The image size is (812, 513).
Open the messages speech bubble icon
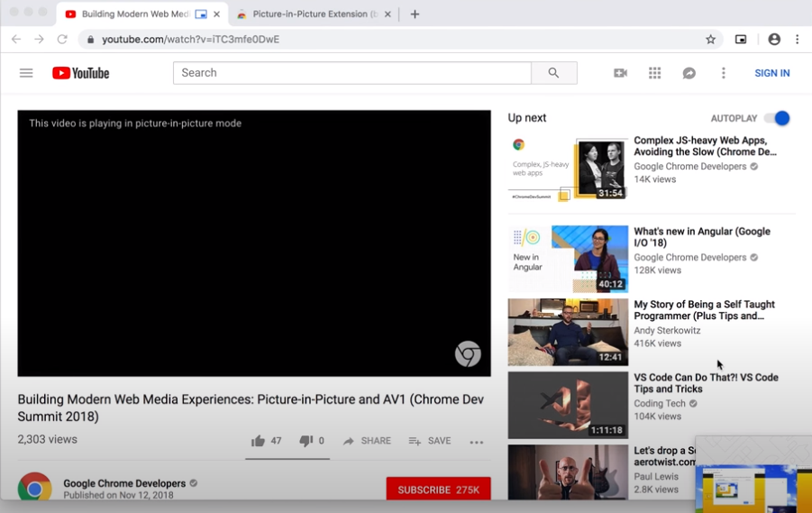click(689, 73)
